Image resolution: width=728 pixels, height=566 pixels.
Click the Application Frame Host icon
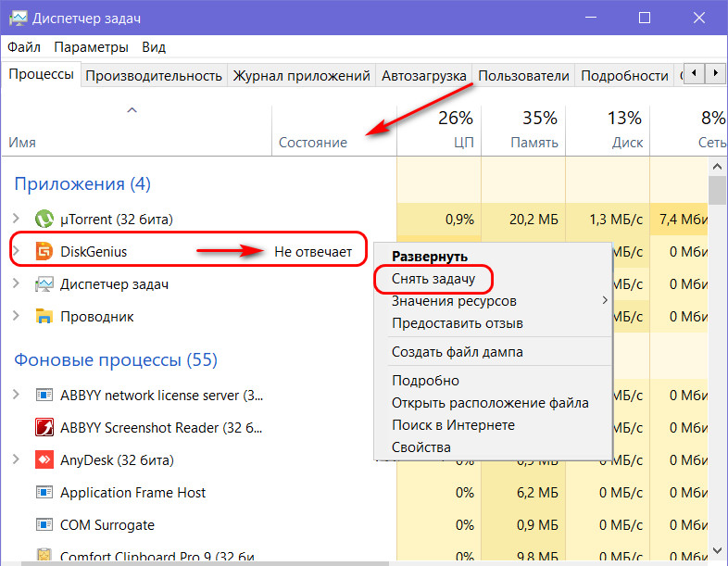coord(44,493)
